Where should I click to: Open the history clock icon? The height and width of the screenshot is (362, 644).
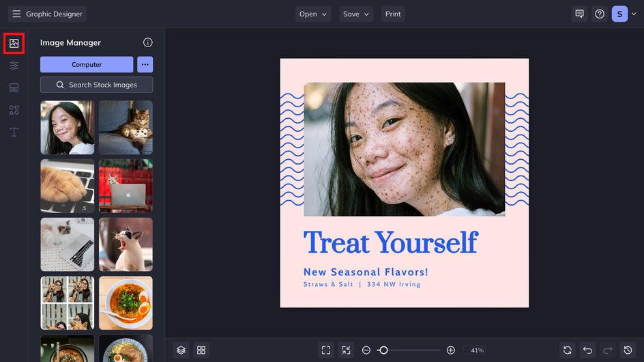click(628, 350)
